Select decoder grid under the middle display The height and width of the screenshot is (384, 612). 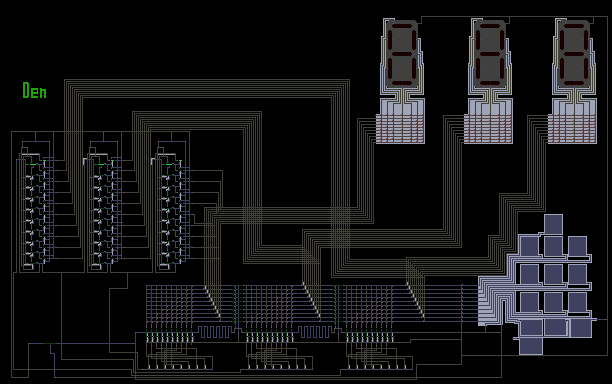pos(488,128)
